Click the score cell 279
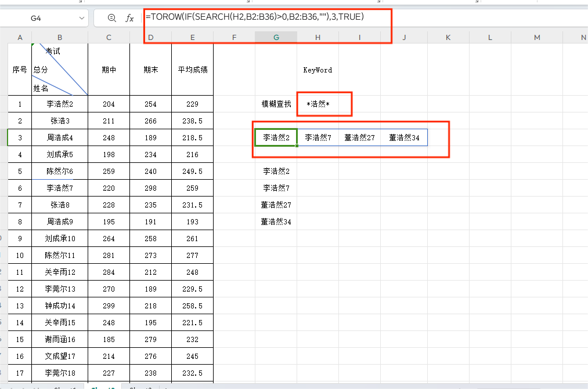The width and height of the screenshot is (588, 389). pos(151,340)
